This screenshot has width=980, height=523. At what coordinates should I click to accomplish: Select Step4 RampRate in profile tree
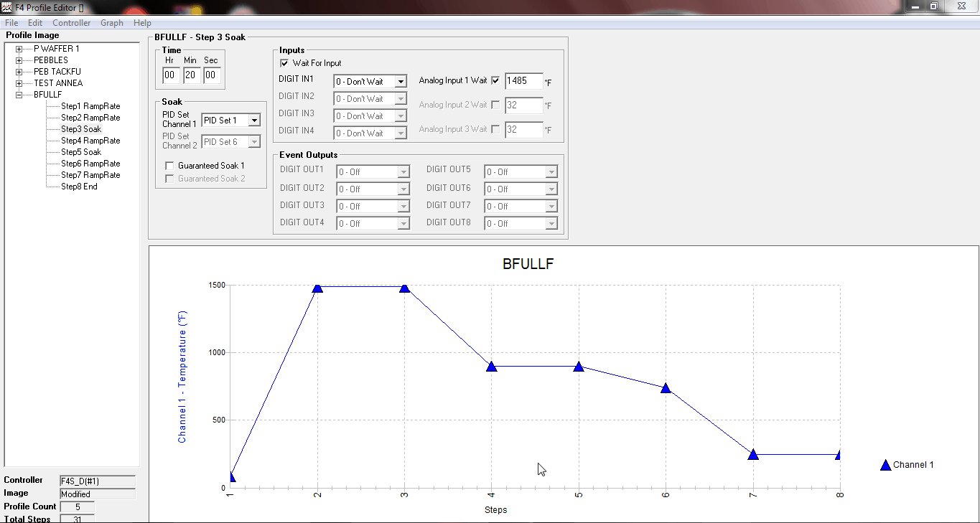pos(90,141)
